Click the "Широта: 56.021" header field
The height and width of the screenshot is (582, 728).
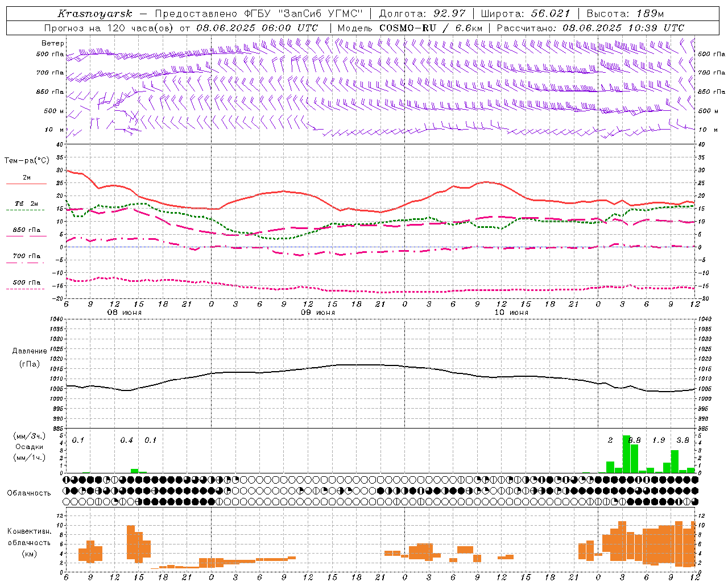tap(524, 14)
